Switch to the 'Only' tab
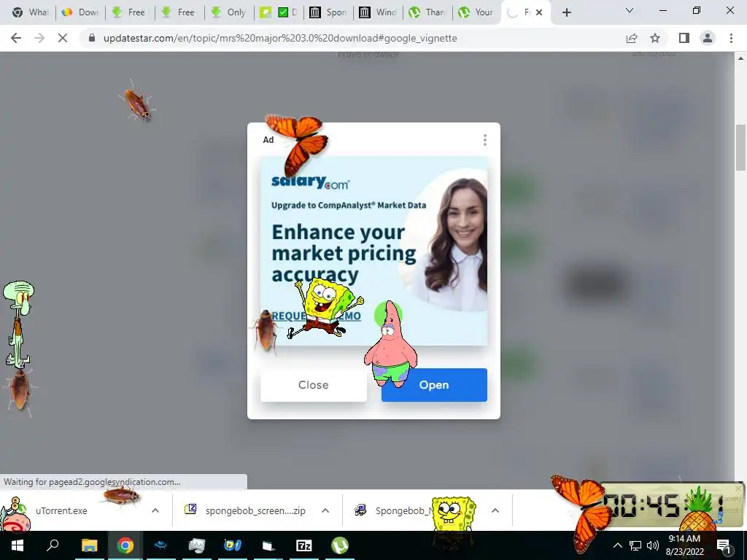The width and height of the screenshot is (747, 560). [x=228, y=12]
